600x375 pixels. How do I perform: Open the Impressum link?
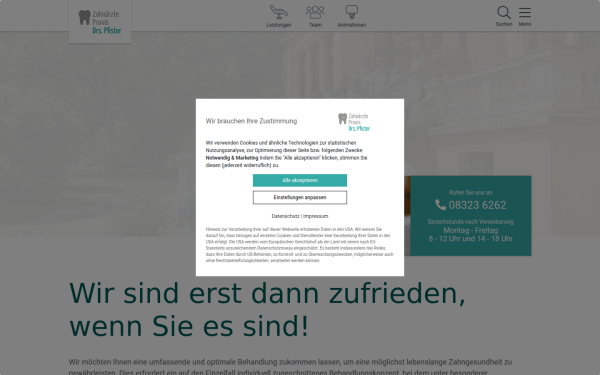pos(315,216)
